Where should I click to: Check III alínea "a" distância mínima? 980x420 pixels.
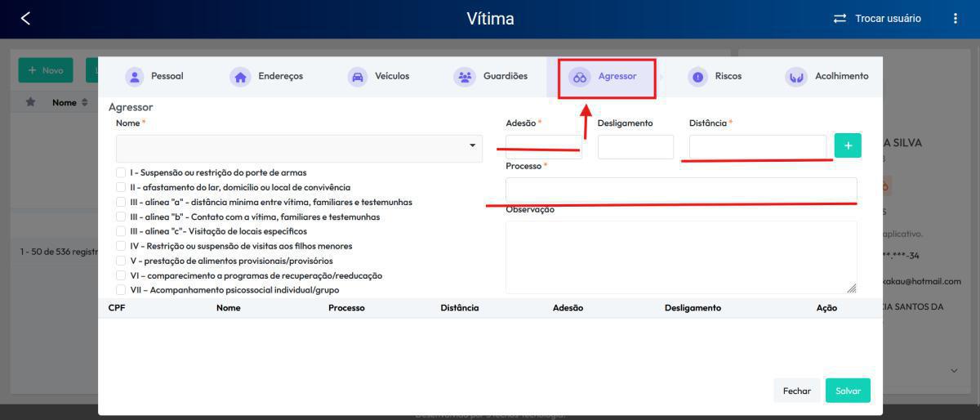pos(121,202)
